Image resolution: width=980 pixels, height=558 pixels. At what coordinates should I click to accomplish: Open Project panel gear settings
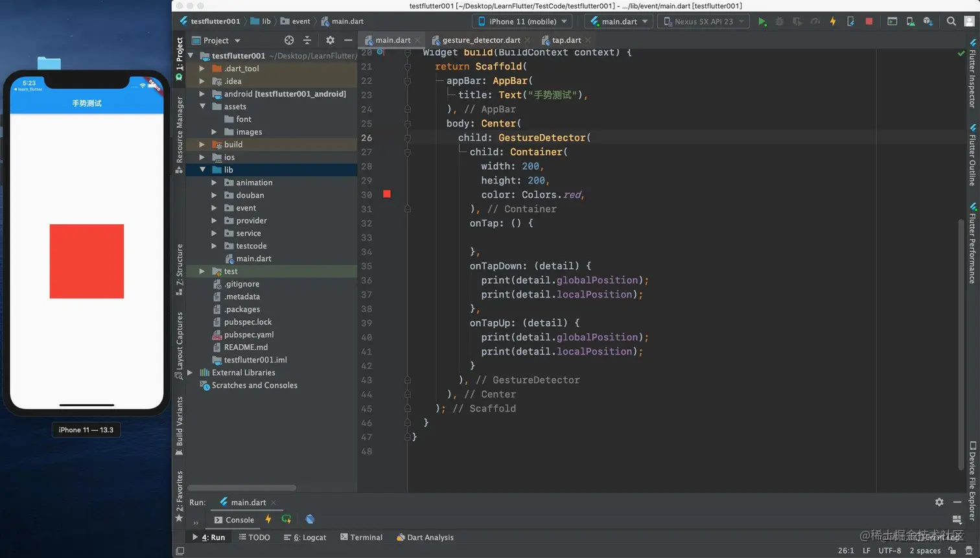(x=330, y=40)
